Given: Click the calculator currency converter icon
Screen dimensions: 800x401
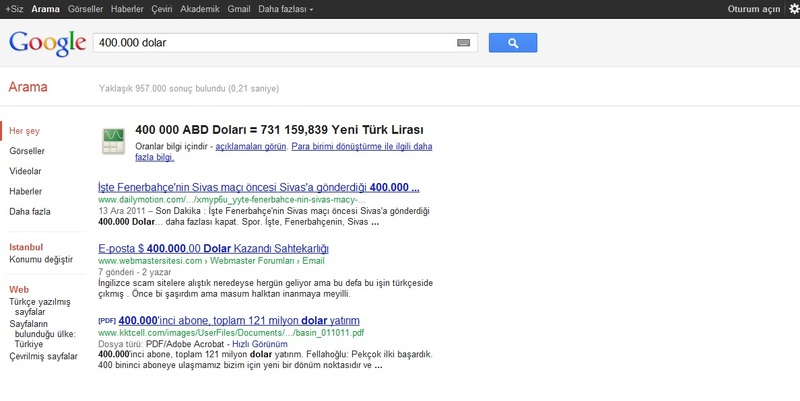Looking at the screenshot, I should pyautogui.click(x=113, y=141).
